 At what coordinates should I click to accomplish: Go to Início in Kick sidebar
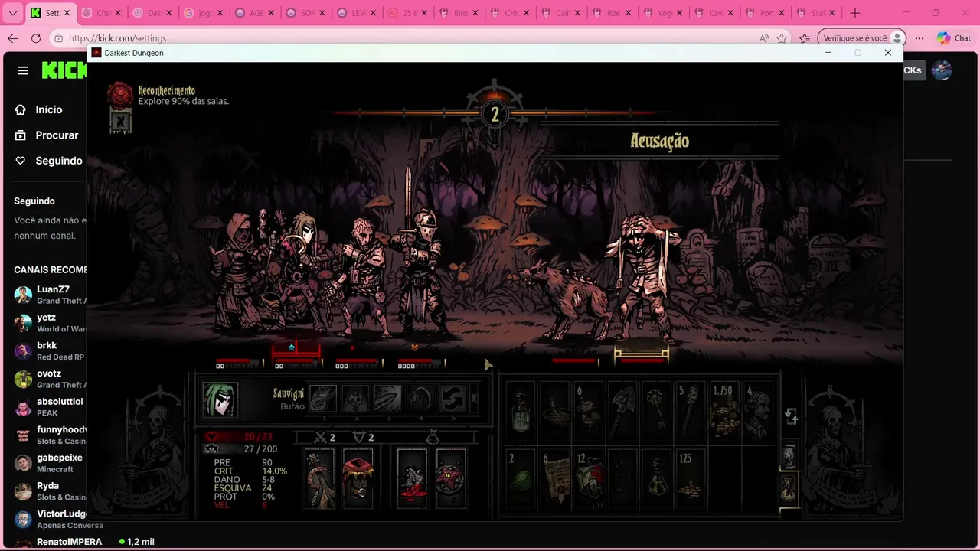coord(39,109)
